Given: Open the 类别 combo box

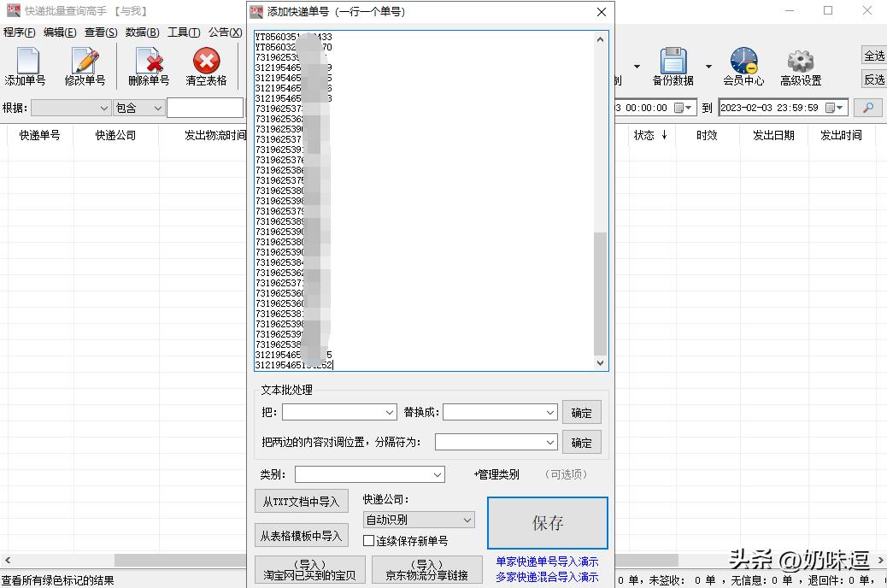Looking at the screenshot, I should tap(370, 474).
